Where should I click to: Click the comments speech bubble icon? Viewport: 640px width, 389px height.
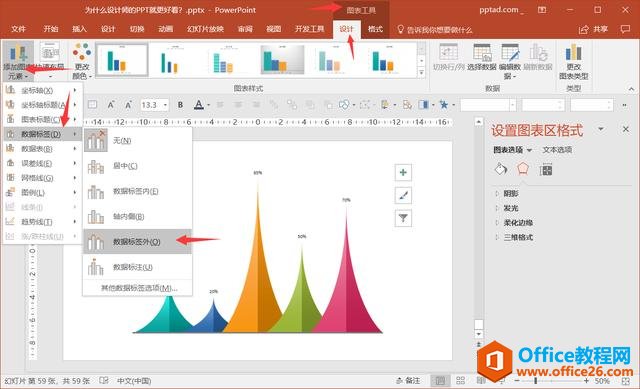pos(625,29)
